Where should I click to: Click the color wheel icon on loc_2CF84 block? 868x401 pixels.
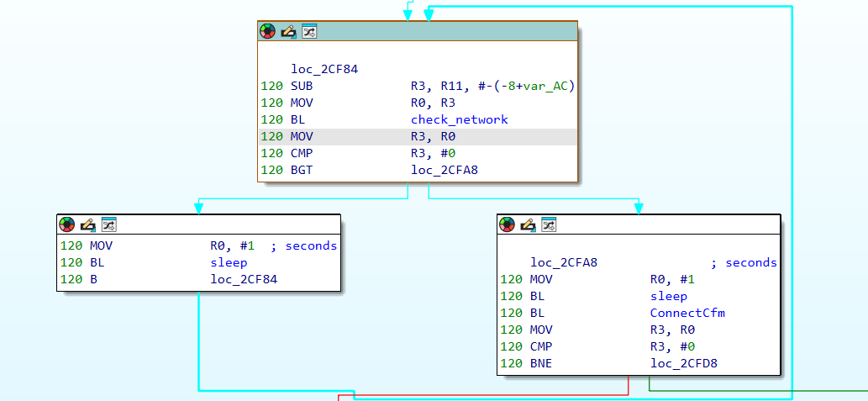coord(268,32)
